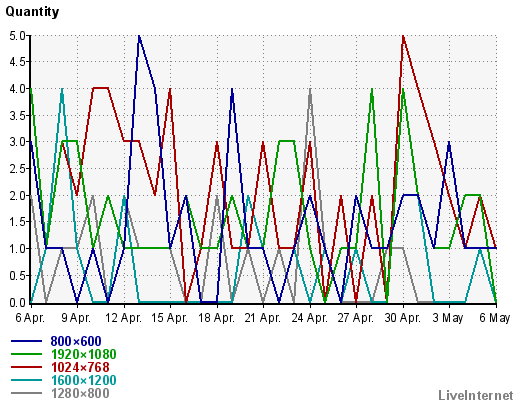The height and width of the screenshot is (405, 520).
Task: Click the 1.5 y-axis value
Action: [x=18, y=222]
